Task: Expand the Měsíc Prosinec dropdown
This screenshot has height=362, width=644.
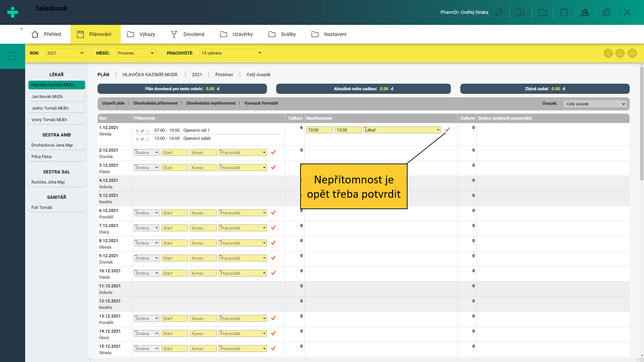Action: (x=136, y=53)
